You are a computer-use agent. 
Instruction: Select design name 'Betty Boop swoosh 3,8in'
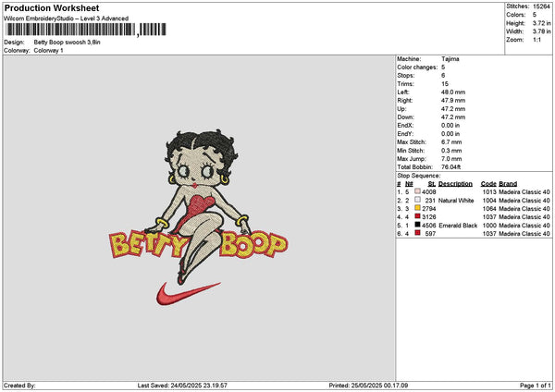point(67,43)
